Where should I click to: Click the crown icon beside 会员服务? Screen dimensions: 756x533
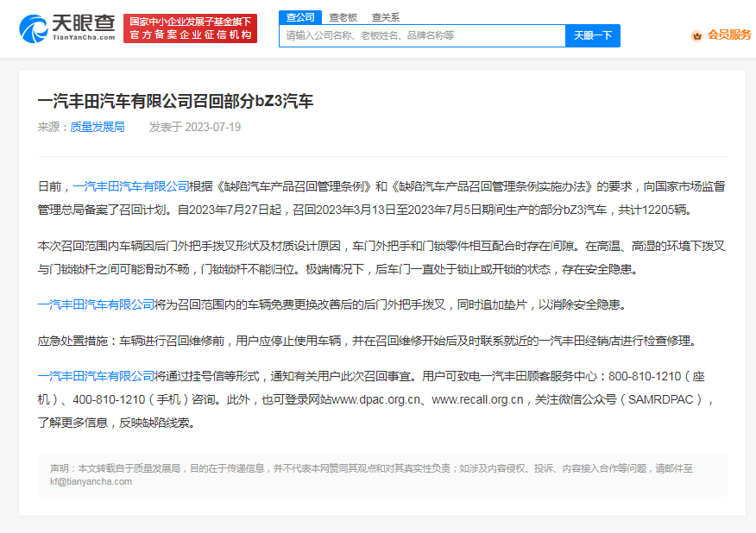point(696,35)
